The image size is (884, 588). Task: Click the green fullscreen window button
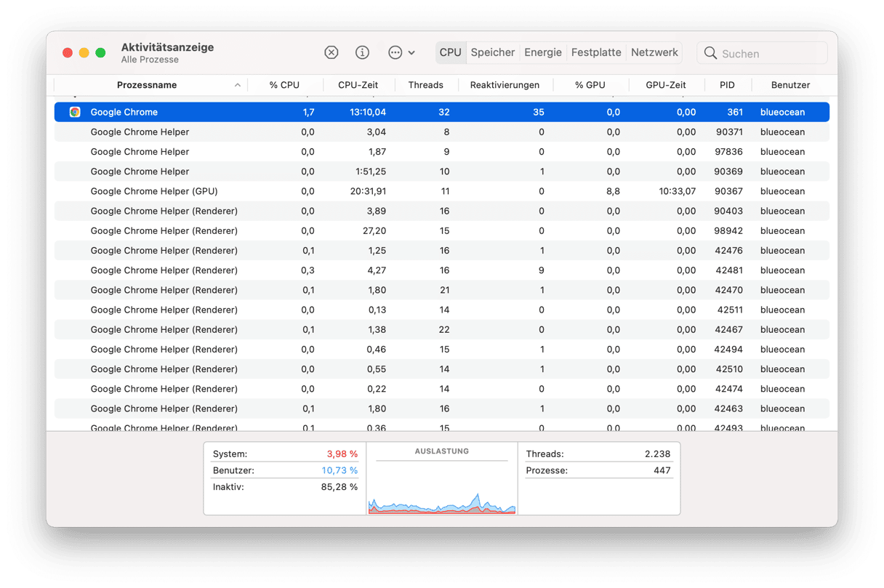point(101,52)
